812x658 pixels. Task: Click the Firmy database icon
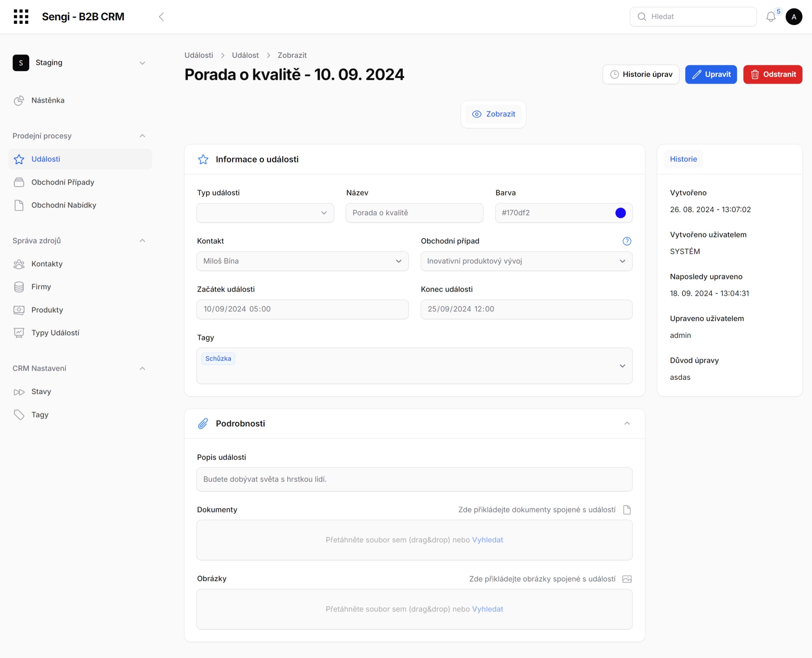pos(19,287)
